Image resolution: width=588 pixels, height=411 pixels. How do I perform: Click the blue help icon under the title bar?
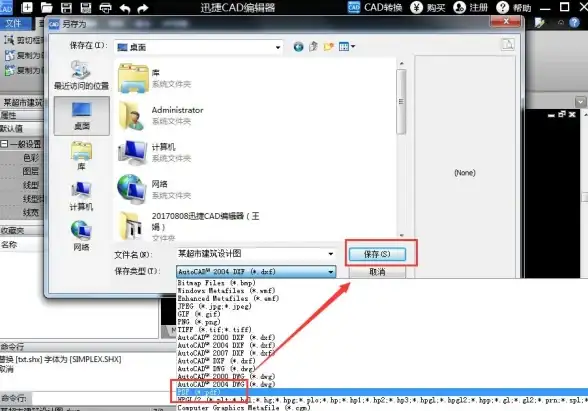[574, 23]
